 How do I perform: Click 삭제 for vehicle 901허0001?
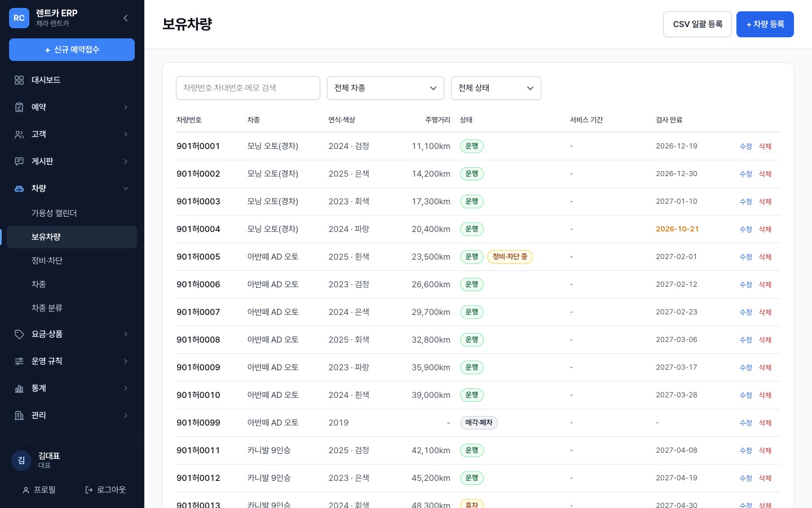765,146
